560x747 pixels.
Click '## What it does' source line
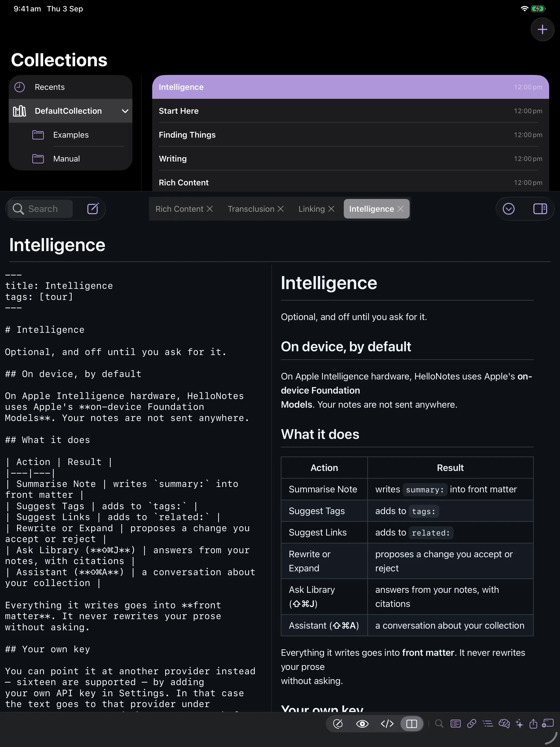[47, 440]
